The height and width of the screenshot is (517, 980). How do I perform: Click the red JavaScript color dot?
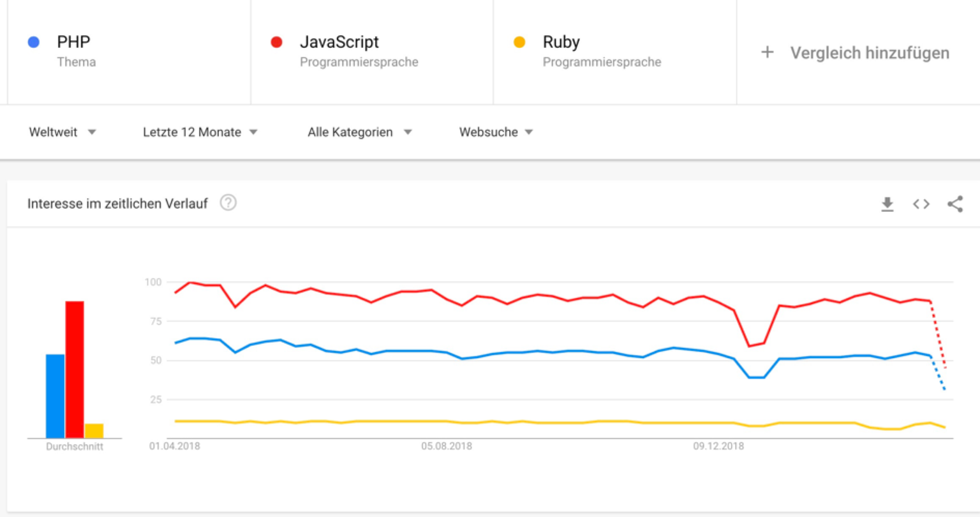tap(276, 42)
